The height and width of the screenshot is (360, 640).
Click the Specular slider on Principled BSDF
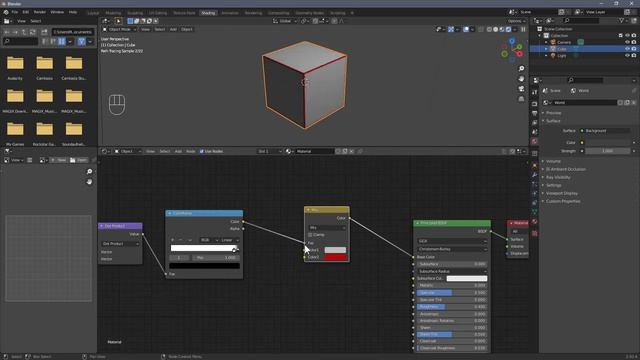(x=452, y=293)
